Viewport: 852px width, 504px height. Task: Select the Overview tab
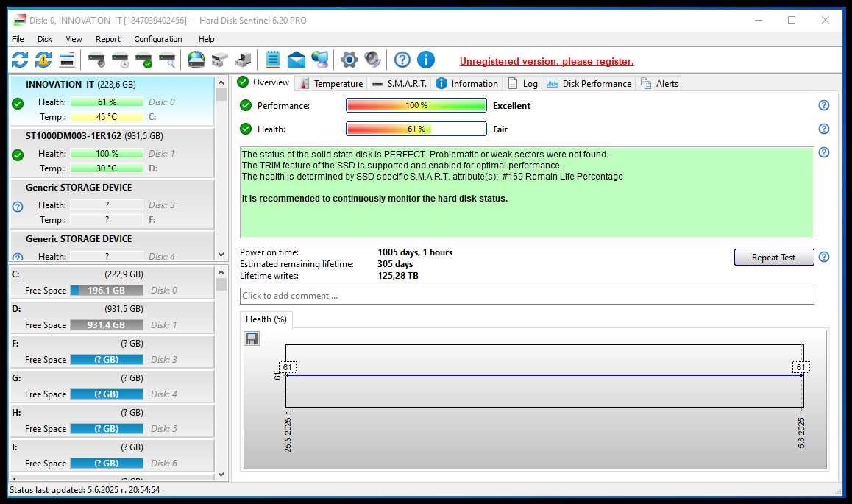coord(263,82)
